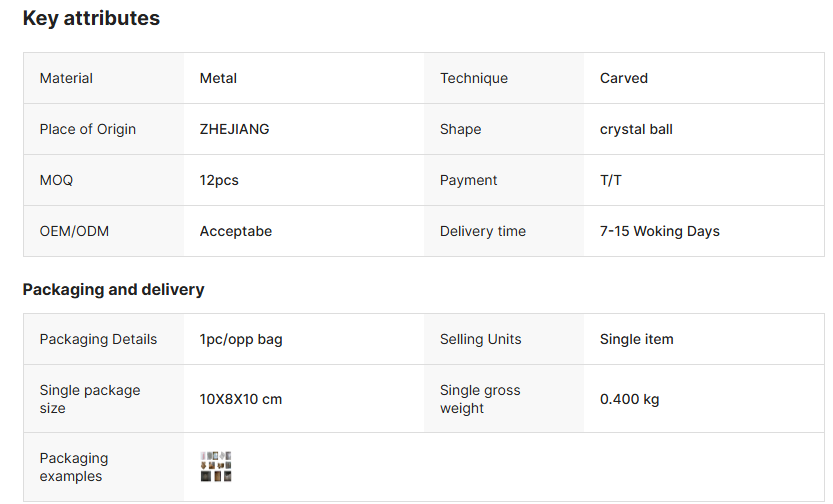833x504 pixels.
Task: Click the 12pcs MOQ value
Action: [x=219, y=180]
